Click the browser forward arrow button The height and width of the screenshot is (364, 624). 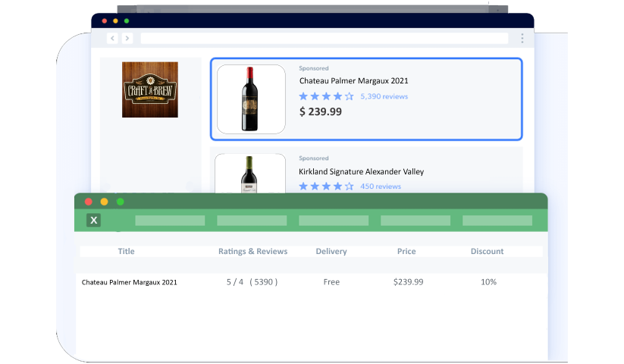[x=127, y=38]
